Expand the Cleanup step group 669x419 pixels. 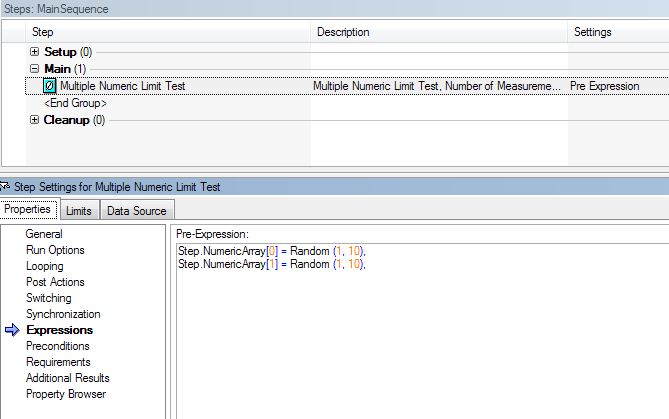(35, 121)
